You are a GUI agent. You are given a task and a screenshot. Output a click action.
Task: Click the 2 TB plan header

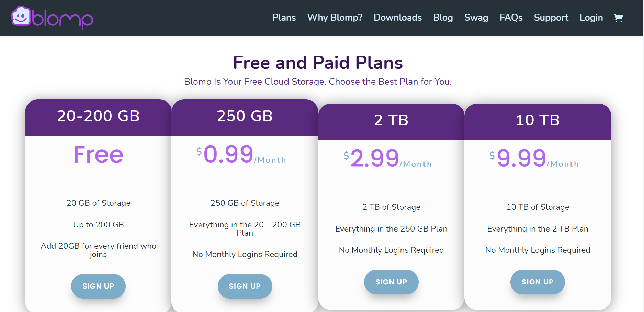point(391,120)
